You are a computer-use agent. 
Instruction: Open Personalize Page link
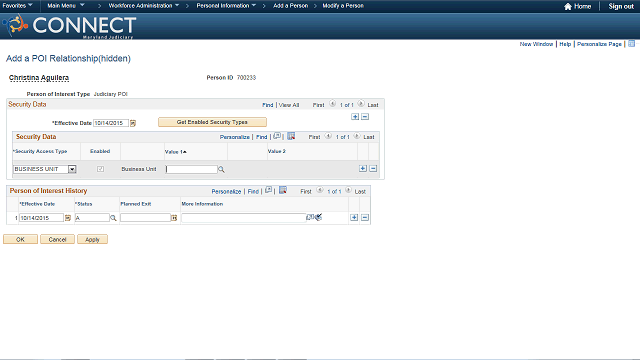599,44
